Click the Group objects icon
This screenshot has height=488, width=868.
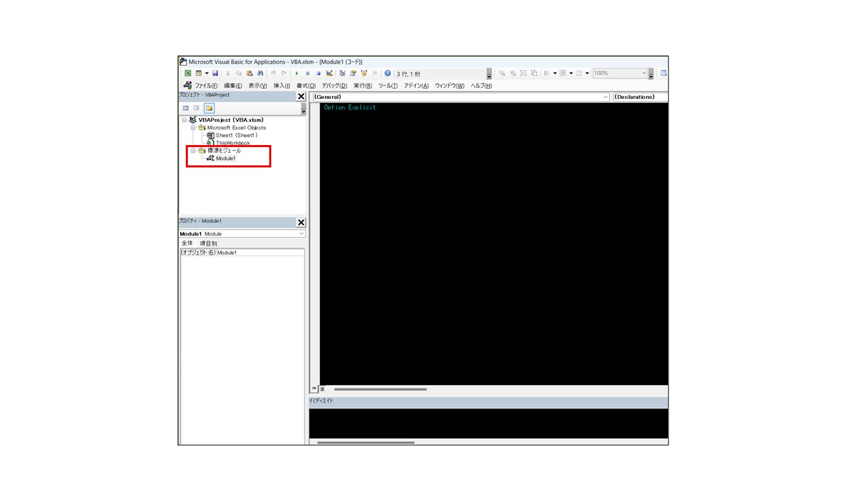coord(523,73)
